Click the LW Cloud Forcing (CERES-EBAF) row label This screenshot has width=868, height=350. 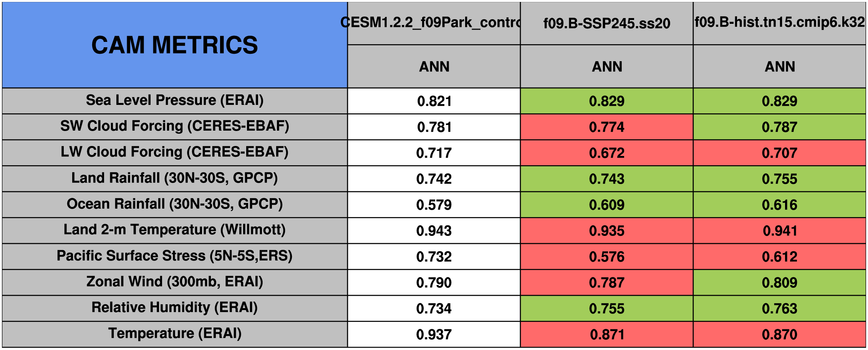point(175,152)
